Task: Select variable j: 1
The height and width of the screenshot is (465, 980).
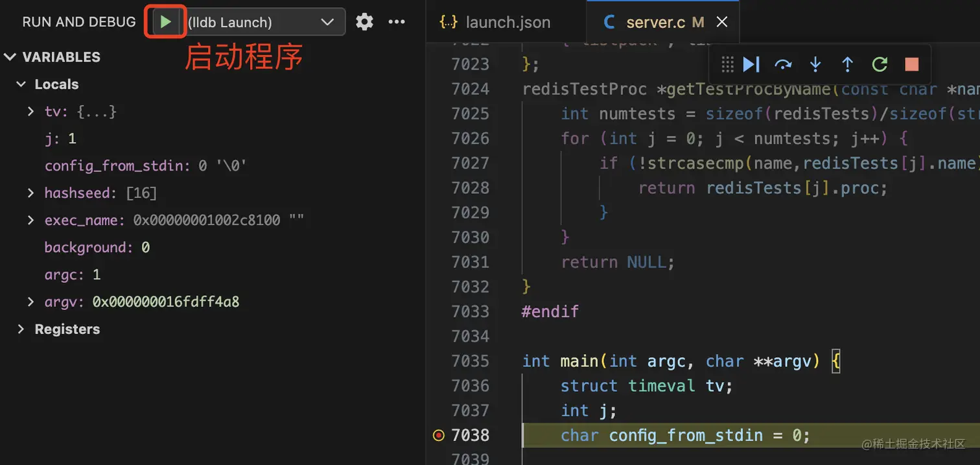Action: (x=60, y=139)
